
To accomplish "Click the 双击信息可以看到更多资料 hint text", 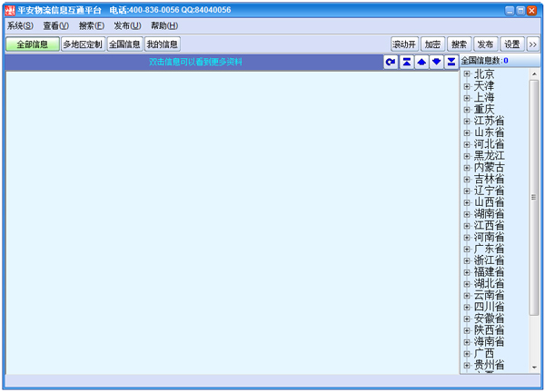I will point(195,62).
